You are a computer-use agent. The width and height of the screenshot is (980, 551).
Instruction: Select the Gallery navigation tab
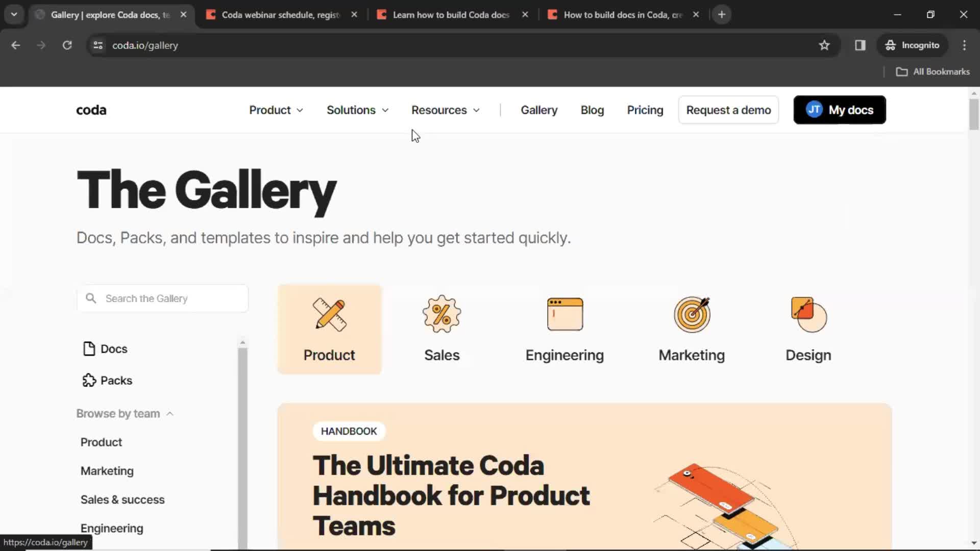[x=539, y=110]
